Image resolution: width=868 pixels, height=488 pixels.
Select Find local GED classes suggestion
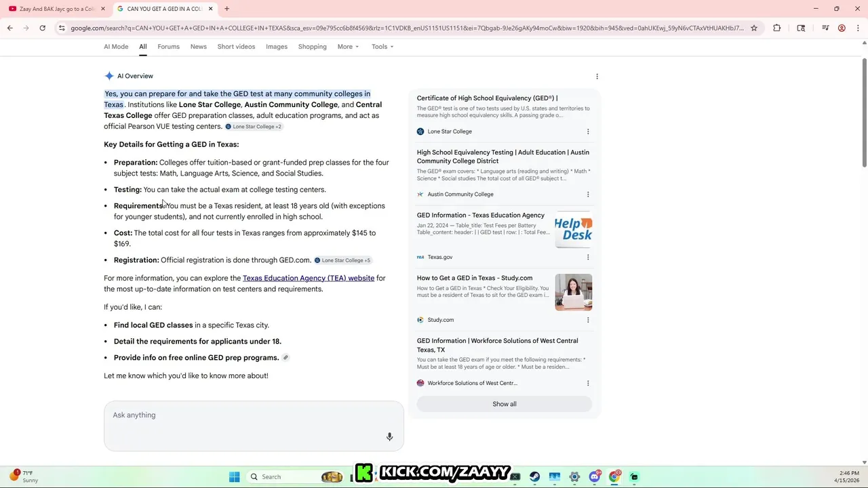click(x=153, y=325)
